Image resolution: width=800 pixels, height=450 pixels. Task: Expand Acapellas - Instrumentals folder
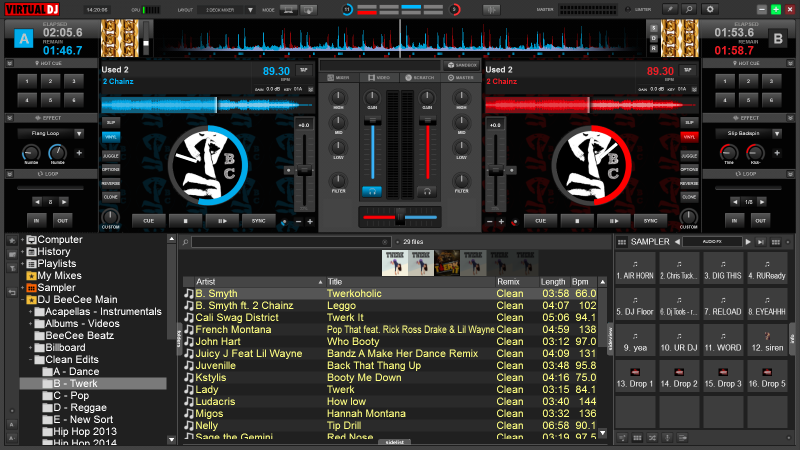31,312
